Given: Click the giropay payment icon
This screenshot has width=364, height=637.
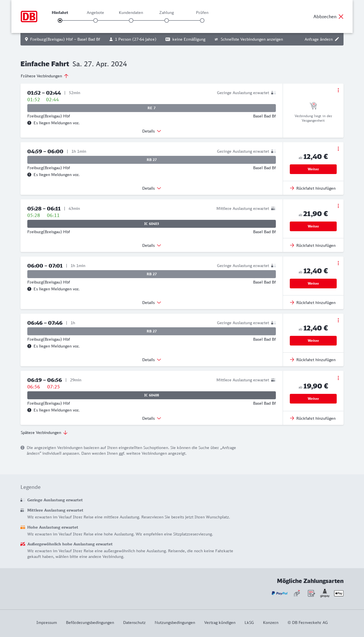Looking at the screenshot, I should point(325,593).
